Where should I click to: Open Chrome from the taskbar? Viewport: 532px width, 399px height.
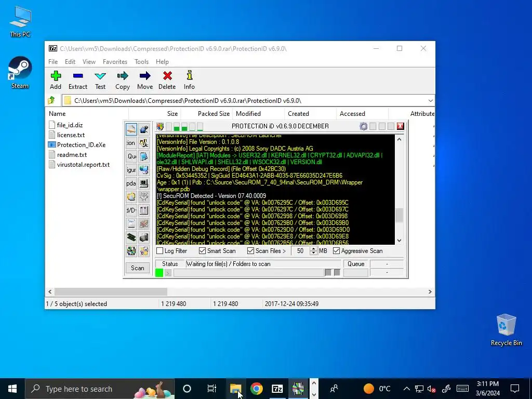[257, 389]
